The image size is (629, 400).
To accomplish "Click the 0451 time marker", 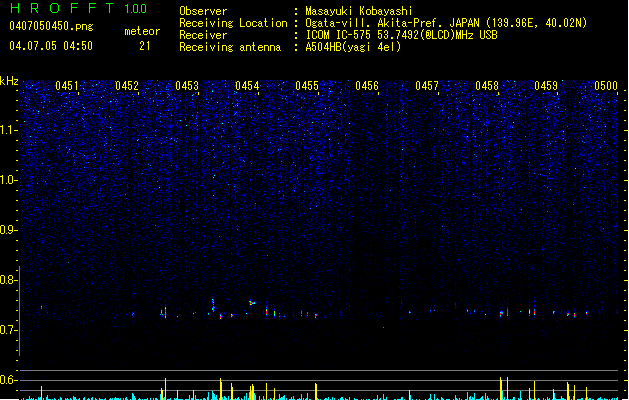I will (x=67, y=86).
